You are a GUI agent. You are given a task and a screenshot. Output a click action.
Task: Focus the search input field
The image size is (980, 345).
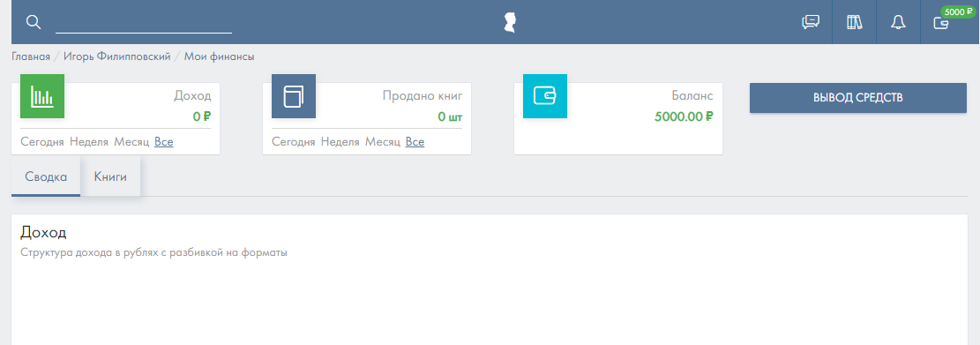point(144,23)
